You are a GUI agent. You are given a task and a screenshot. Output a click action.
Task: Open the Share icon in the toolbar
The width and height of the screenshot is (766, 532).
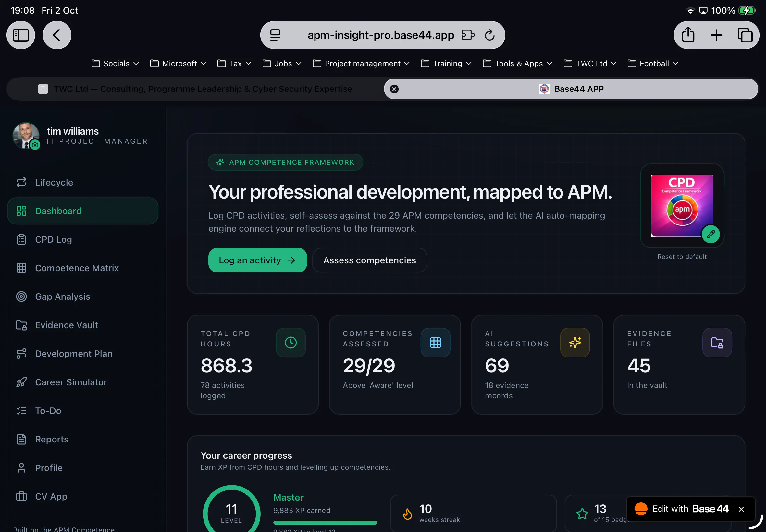click(x=688, y=35)
